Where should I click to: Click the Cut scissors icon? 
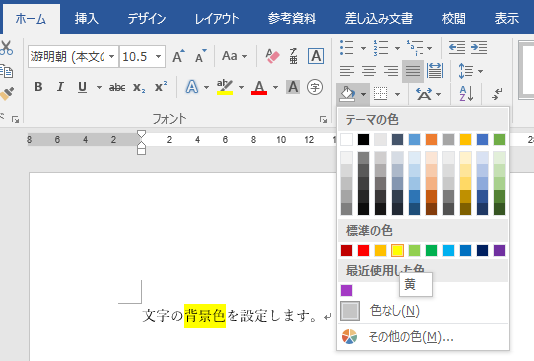coord(6,48)
